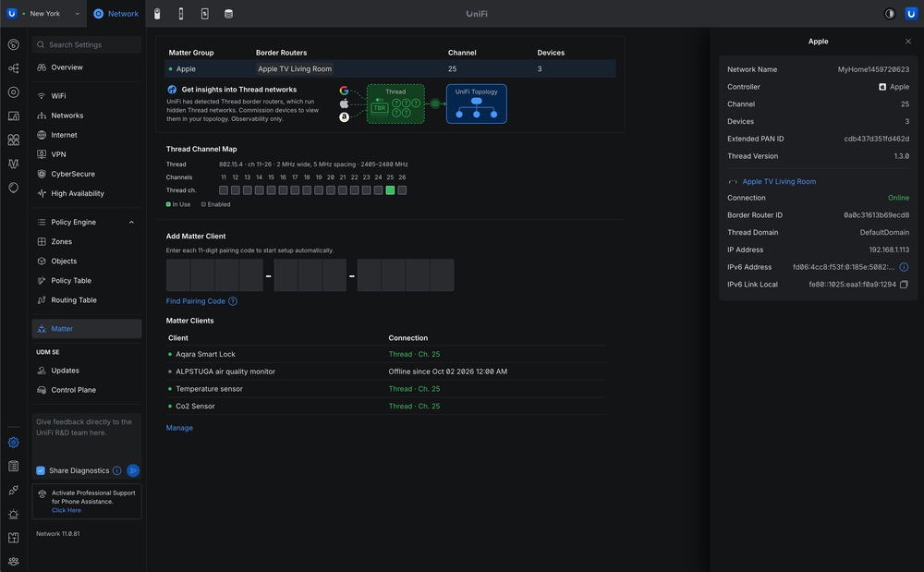Select Thread channel 26 square

(402, 190)
